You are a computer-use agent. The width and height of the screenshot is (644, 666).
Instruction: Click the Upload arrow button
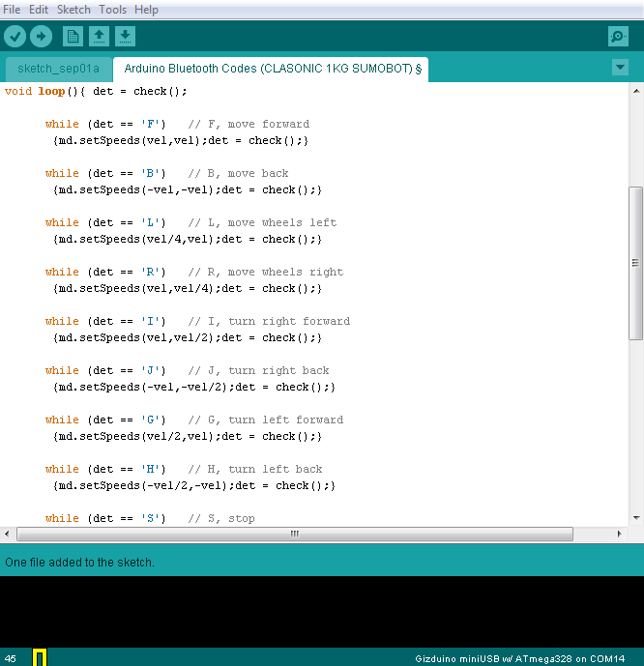point(42,36)
